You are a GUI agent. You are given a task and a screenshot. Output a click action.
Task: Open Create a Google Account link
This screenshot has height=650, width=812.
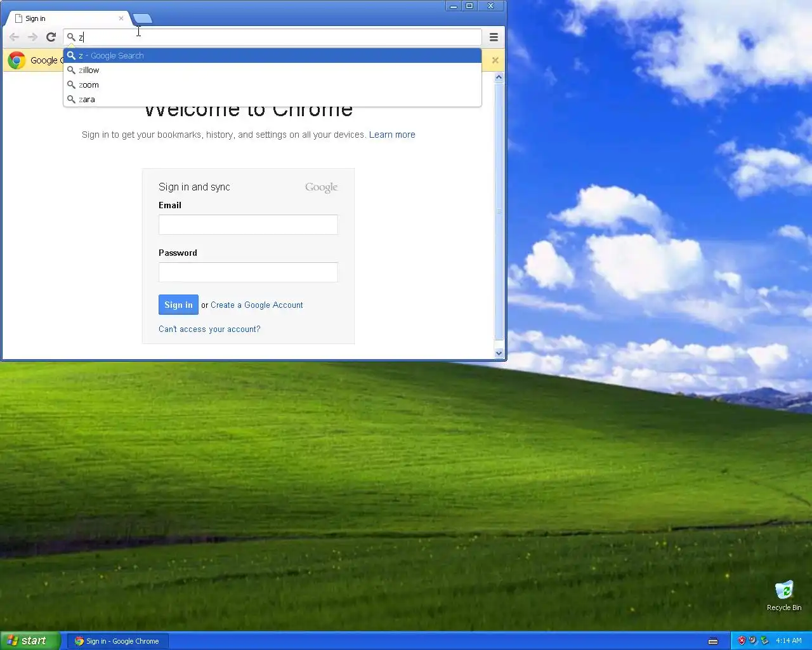click(257, 305)
